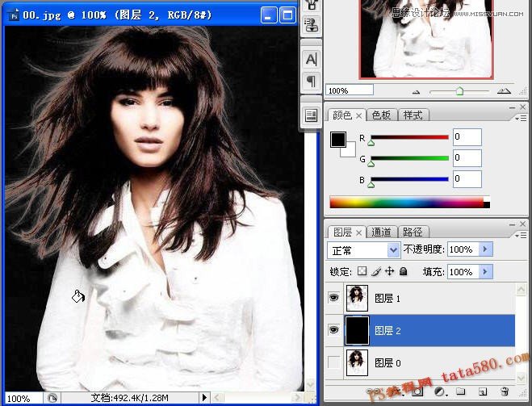Viewport: 532px width, 406px height.
Task: Open the 不透明度 slider arrow
Action: pyautogui.click(x=485, y=249)
